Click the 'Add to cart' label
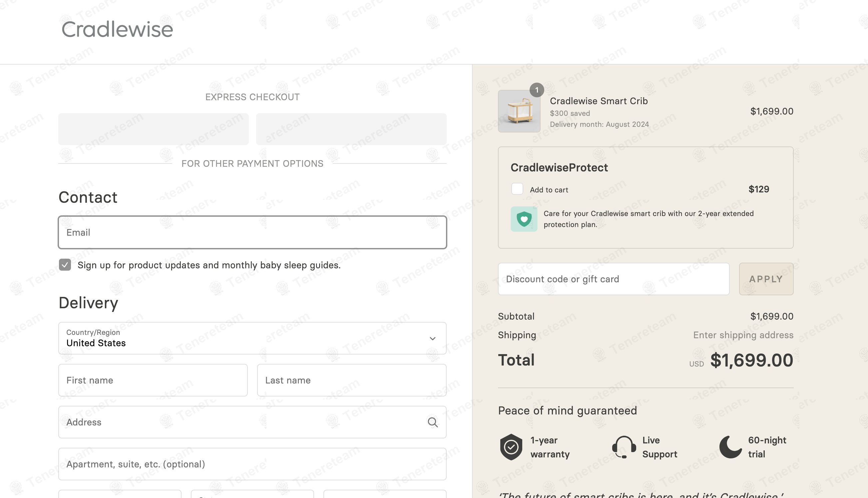 pyautogui.click(x=549, y=190)
